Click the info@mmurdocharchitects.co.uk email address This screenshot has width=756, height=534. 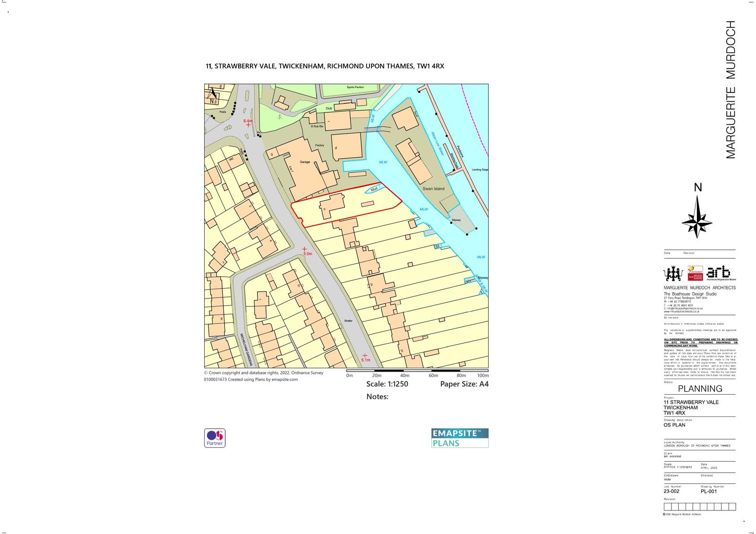pyautogui.click(x=684, y=308)
